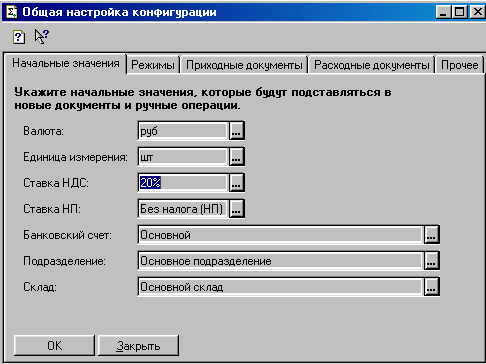This screenshot has width=486, height=364.
Task: Open selection list for Подразделение
Action: click(x=431, y=261)
